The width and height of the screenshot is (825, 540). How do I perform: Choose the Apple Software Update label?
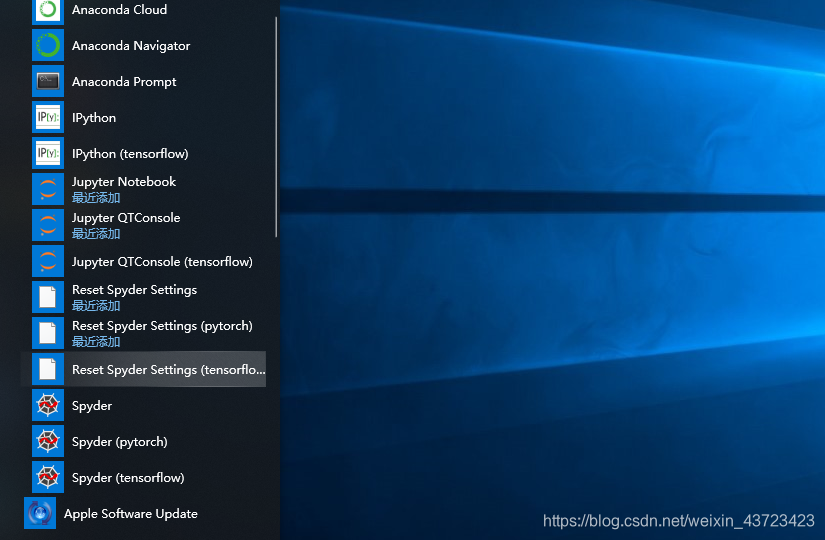(130, 514)
